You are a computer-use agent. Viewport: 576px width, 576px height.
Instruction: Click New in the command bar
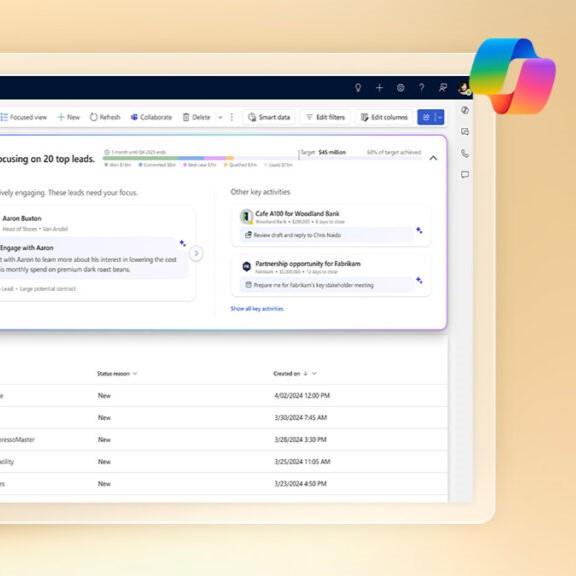point(69,117)
